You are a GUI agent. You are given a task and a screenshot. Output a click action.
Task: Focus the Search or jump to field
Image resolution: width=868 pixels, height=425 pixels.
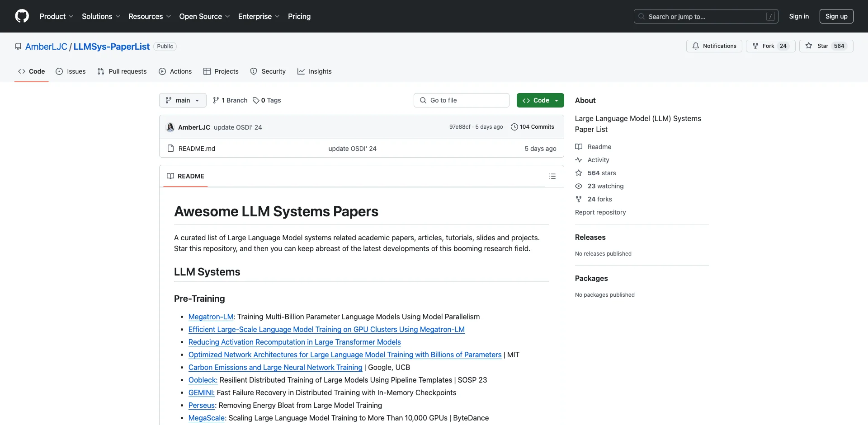click(706, 16)
